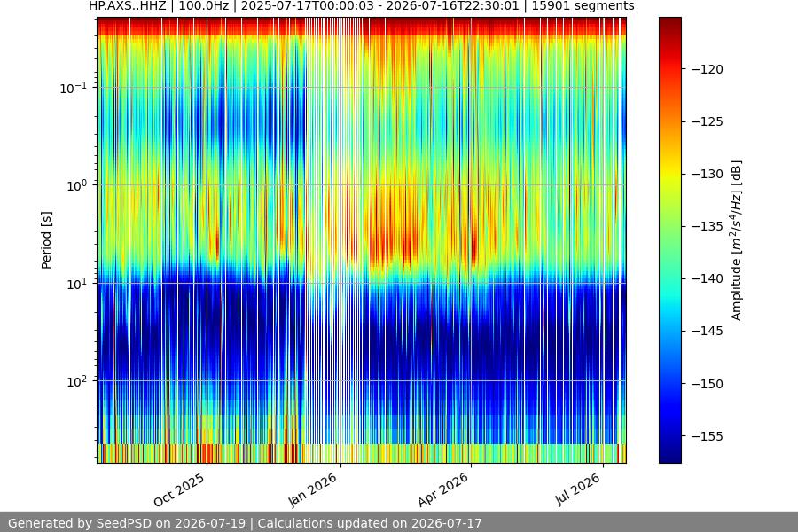Click the colorbar '-145' tick label
The width and height of the screenshot is (798, 532).
point(707,331)
